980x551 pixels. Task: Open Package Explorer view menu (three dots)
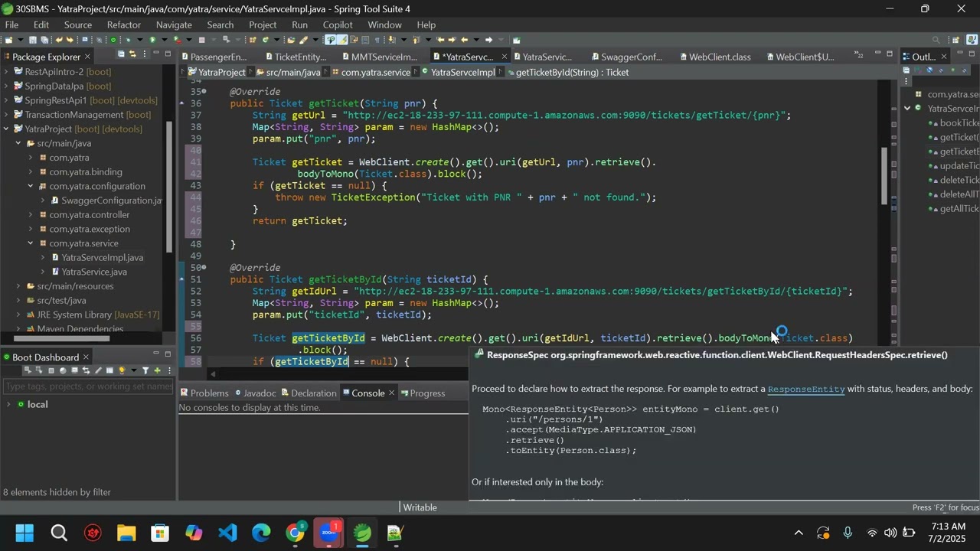point(143,54)
